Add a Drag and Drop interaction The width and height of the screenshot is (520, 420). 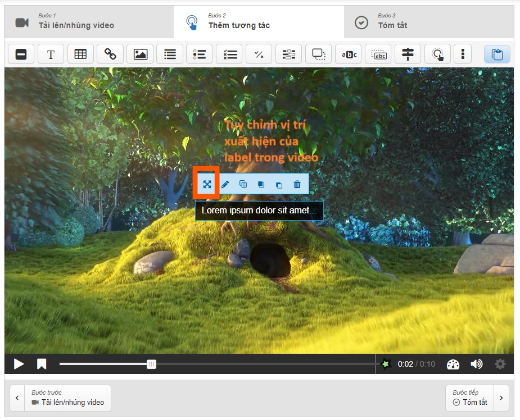click(319, 54)
